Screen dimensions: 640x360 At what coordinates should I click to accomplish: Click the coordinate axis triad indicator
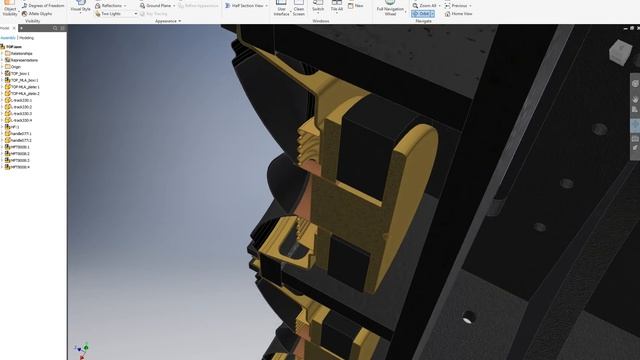click(x=82, y=351)
